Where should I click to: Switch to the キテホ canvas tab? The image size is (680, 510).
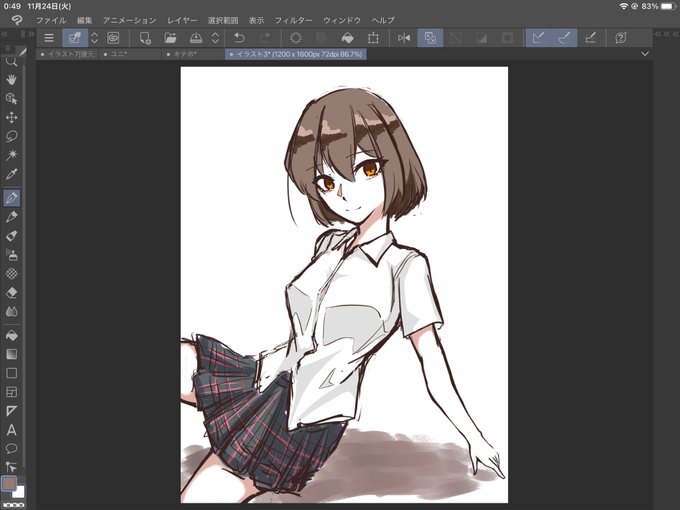193,54
